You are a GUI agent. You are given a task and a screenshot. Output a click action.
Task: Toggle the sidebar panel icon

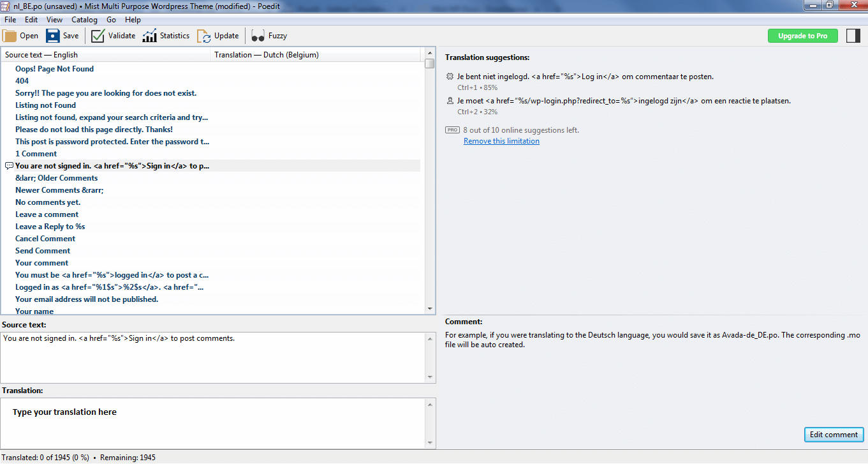(x=853, y=36)
